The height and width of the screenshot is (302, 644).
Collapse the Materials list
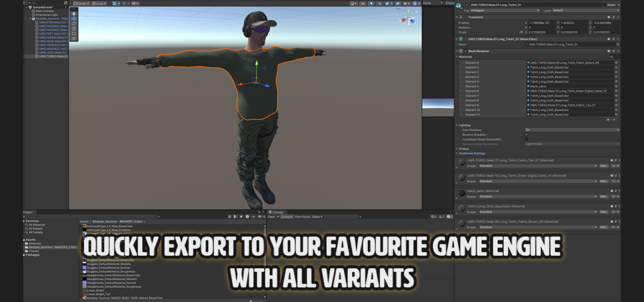[457, 56]
